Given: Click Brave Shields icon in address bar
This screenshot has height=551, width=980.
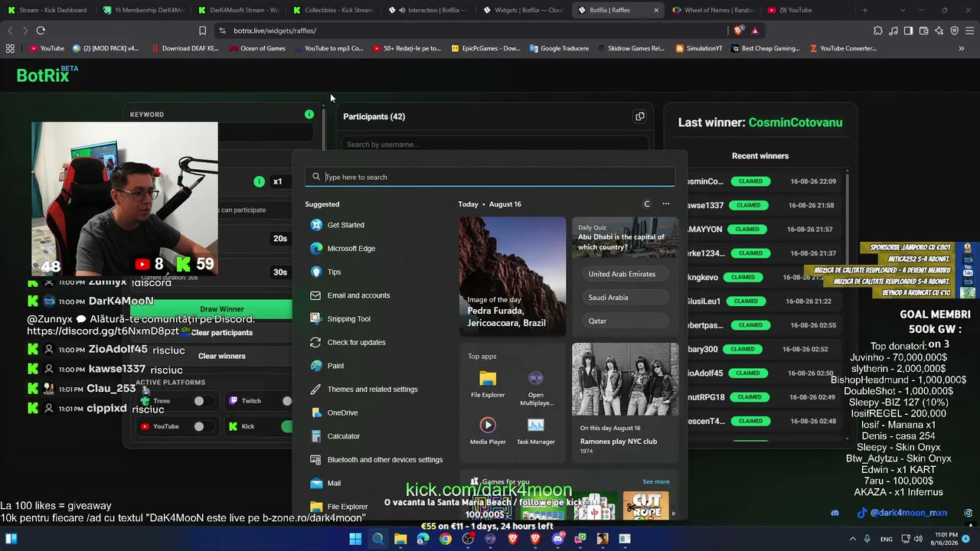Looking at the screenshot, I should pos(738,31).
